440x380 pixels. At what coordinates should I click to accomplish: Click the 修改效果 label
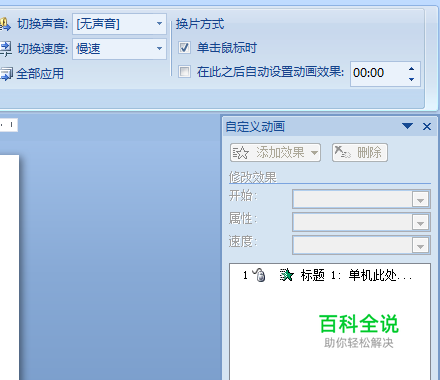[x=253, y=177]
